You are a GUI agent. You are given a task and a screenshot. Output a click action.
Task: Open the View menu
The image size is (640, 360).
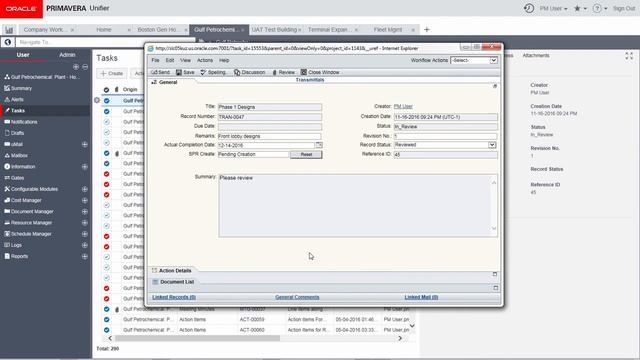pos(185,60)
